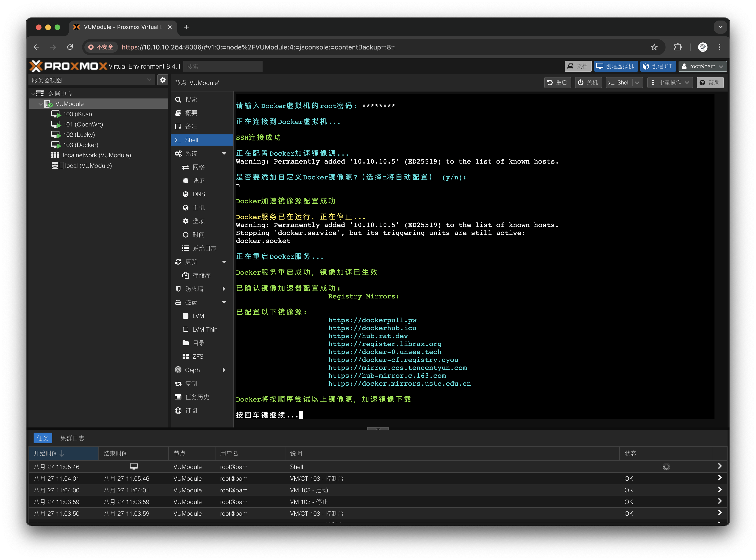This screenshot has width=756, height=560.
Task: Bookmark this page with star icon
Action: click(654, 47)
